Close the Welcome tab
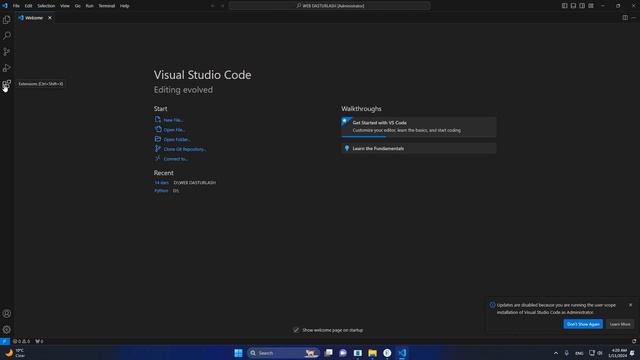Image resolution: width=640 pixels, height=360 pixels. click(x=50, y=18)
